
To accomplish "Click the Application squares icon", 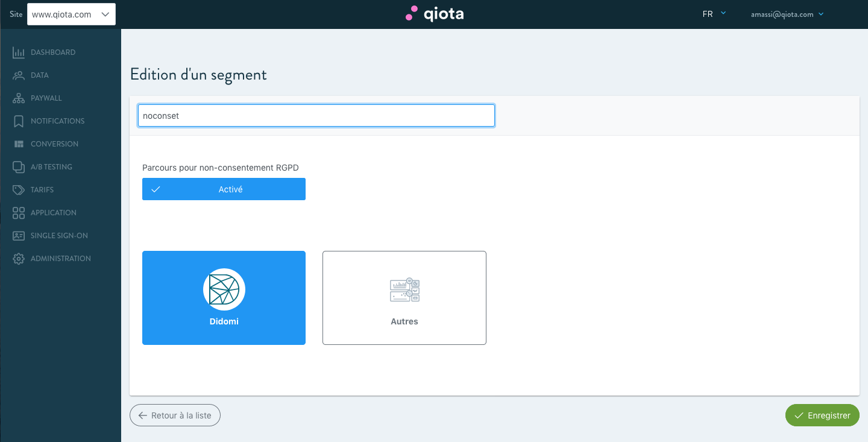I will click(19, 213).
